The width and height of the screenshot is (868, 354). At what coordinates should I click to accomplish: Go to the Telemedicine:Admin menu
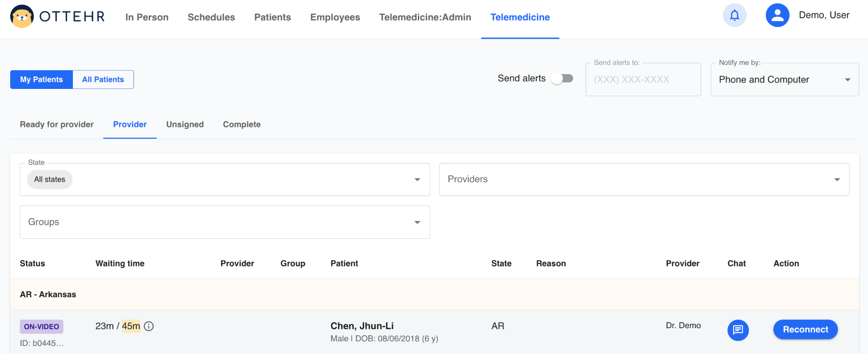click(425, 17)
